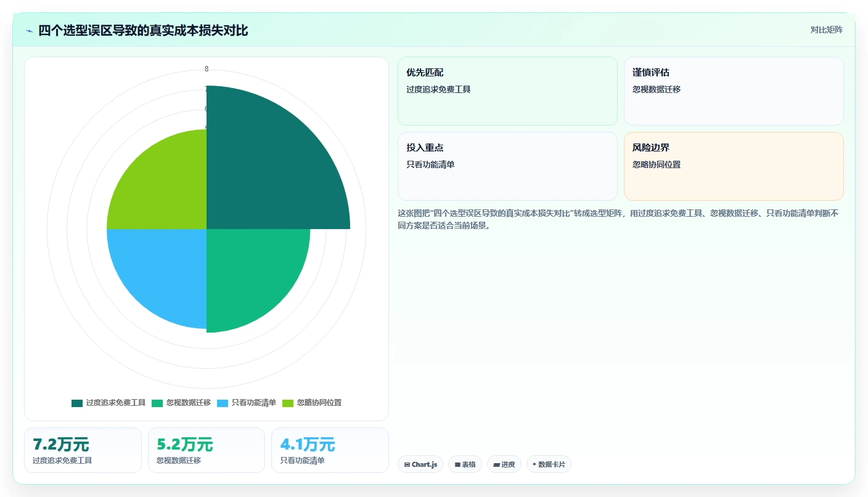Toggle the 过度追求免费工具 legend swatch
The height and width of the screenshot is (497, 868).
[x=77, y=403]
